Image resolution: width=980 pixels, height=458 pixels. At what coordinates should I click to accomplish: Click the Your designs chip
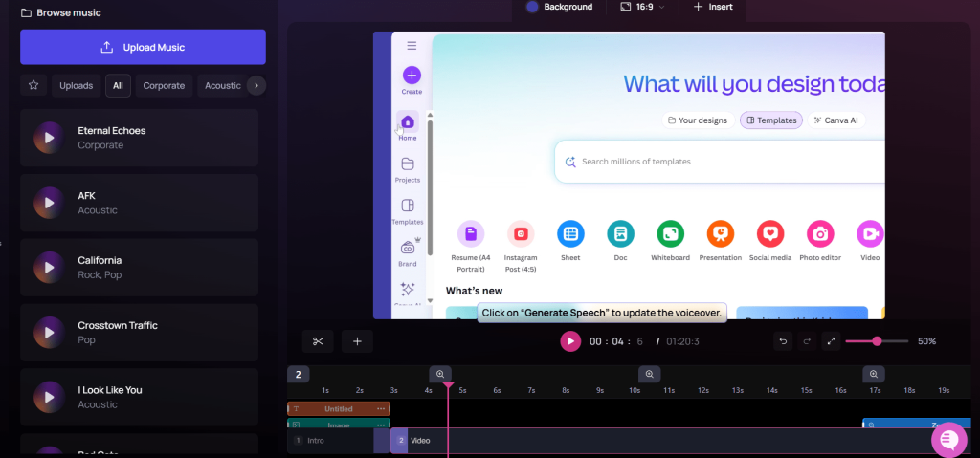(698, 120)
